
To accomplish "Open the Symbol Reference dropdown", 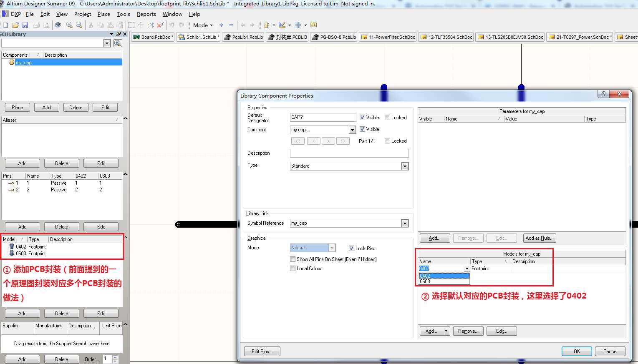I will (405, 223).
